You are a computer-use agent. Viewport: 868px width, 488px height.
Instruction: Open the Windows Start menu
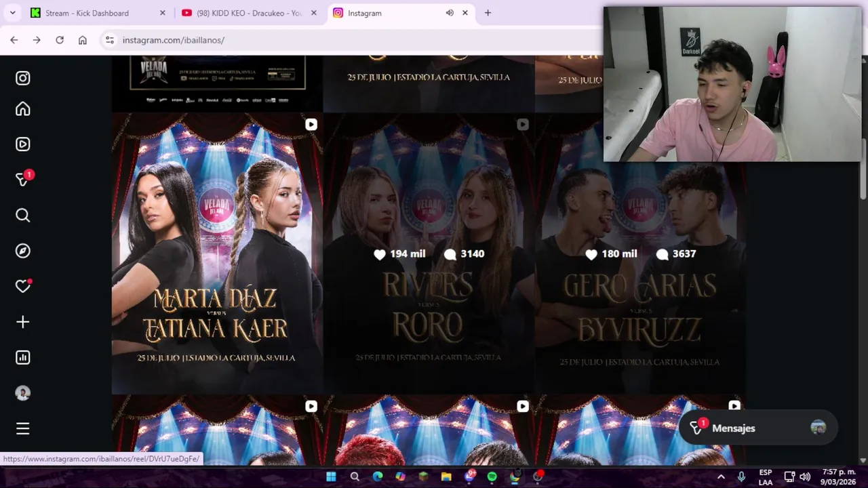pos(331,476)
